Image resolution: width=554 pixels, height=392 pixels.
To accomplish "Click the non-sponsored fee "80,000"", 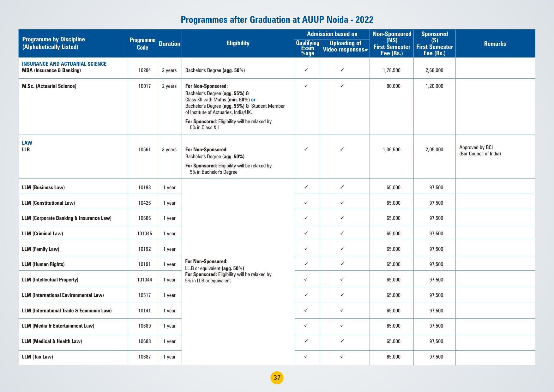I will coord(394,86).
